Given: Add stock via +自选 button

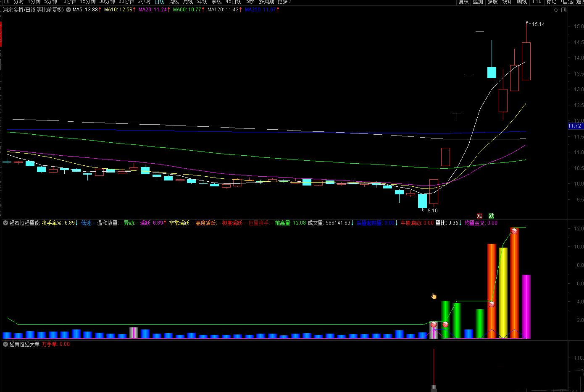Looking at the screenshot, I should point(566,2).
